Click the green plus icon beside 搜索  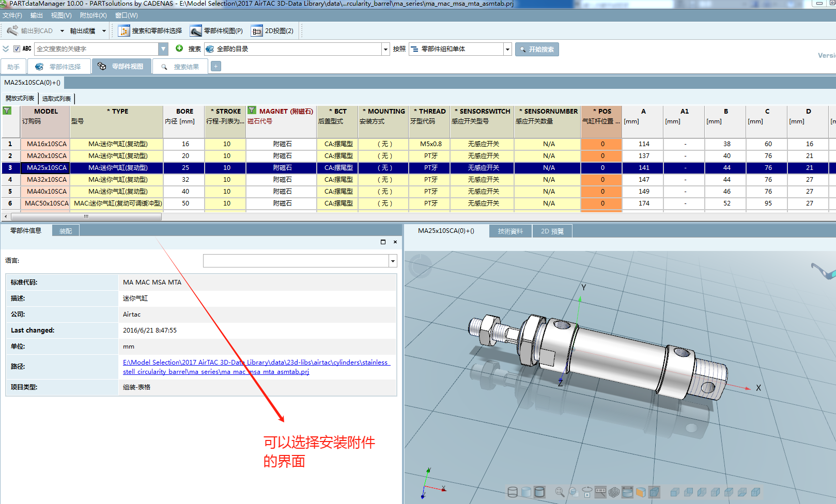[179, 49]
